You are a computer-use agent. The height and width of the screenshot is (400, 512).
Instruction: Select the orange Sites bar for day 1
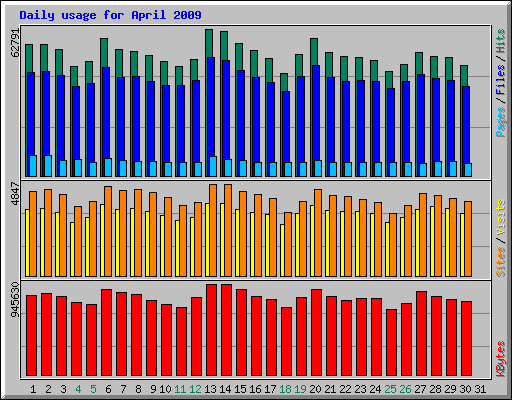33,234
